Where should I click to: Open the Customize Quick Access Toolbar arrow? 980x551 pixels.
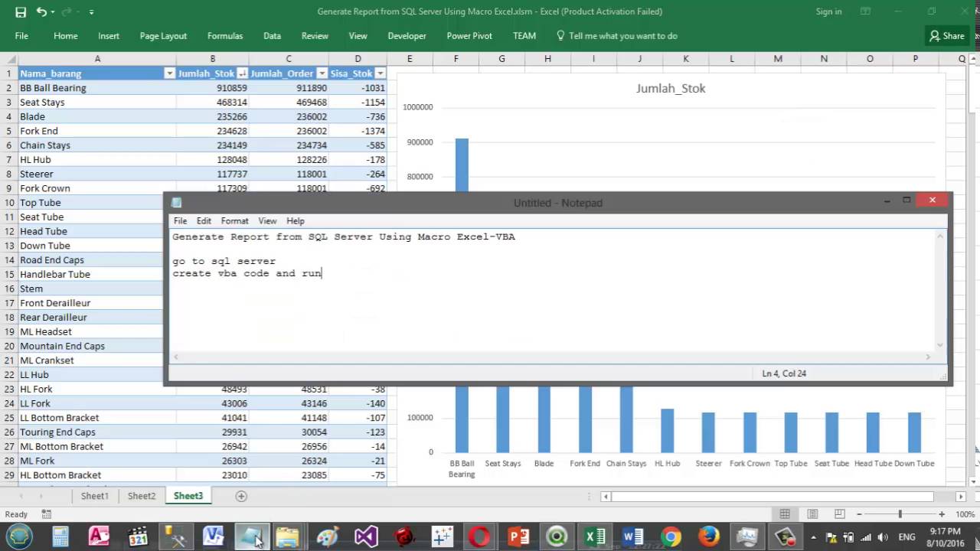pyautogui.click(x=91, y=12)
